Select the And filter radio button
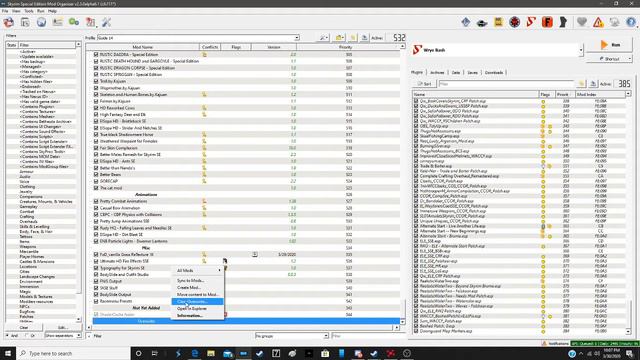The width and height of the screenshot is (640, 360). point(7,336)
